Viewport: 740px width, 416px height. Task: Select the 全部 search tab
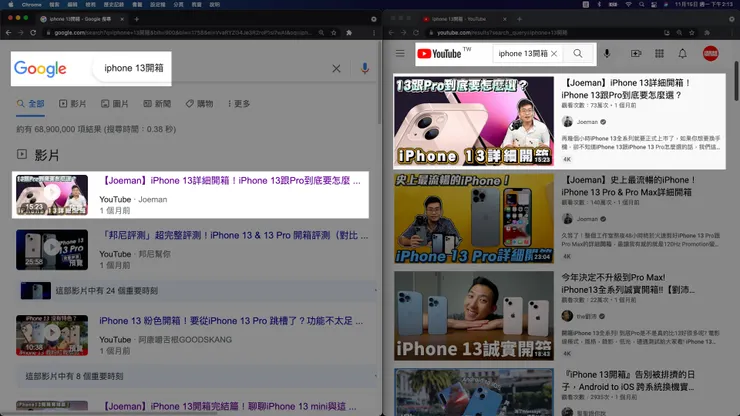point(31,103)
